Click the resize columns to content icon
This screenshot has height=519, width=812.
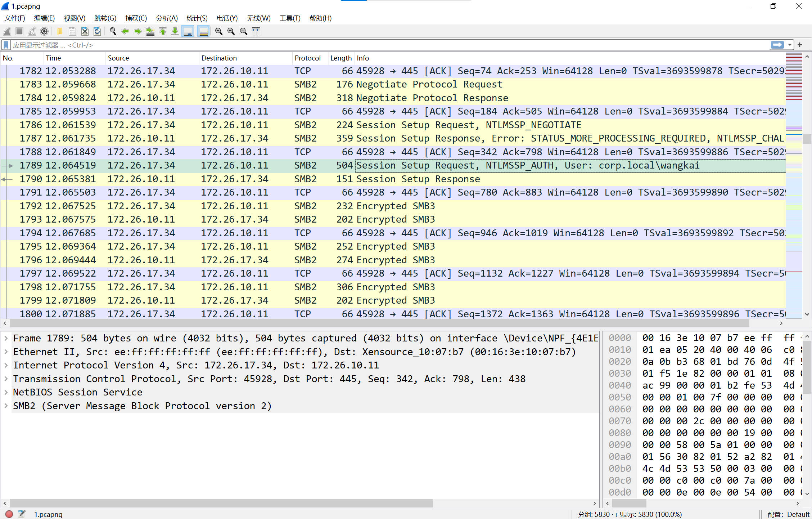[256, 31]
